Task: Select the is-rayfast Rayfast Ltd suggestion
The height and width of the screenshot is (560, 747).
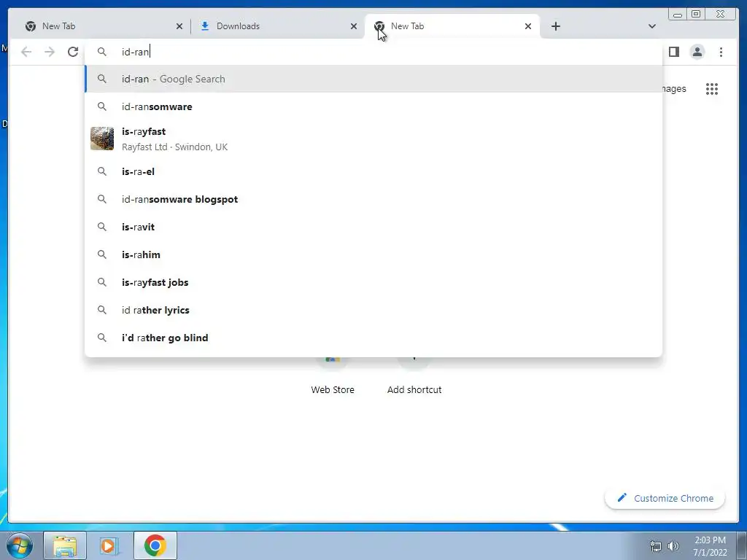Action: click(373, 139)
